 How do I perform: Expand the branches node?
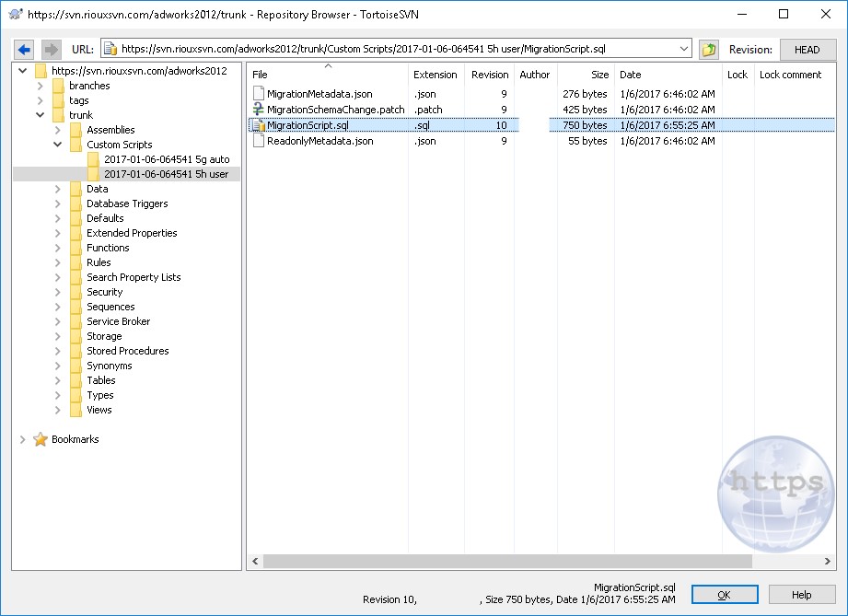(40, 86)
